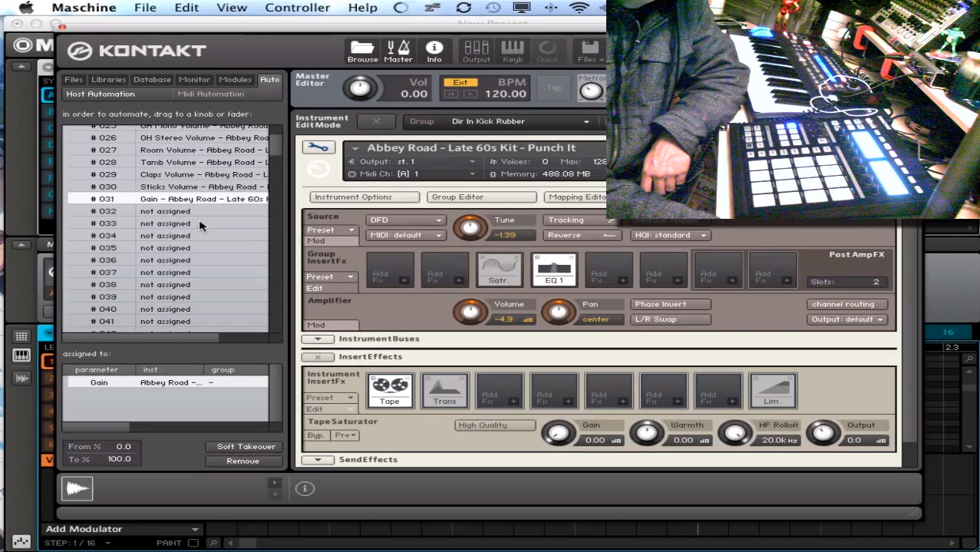Toggle the Reverse button in Source
The width and height of the screenshot is (980, 552).
pos(582,235)
